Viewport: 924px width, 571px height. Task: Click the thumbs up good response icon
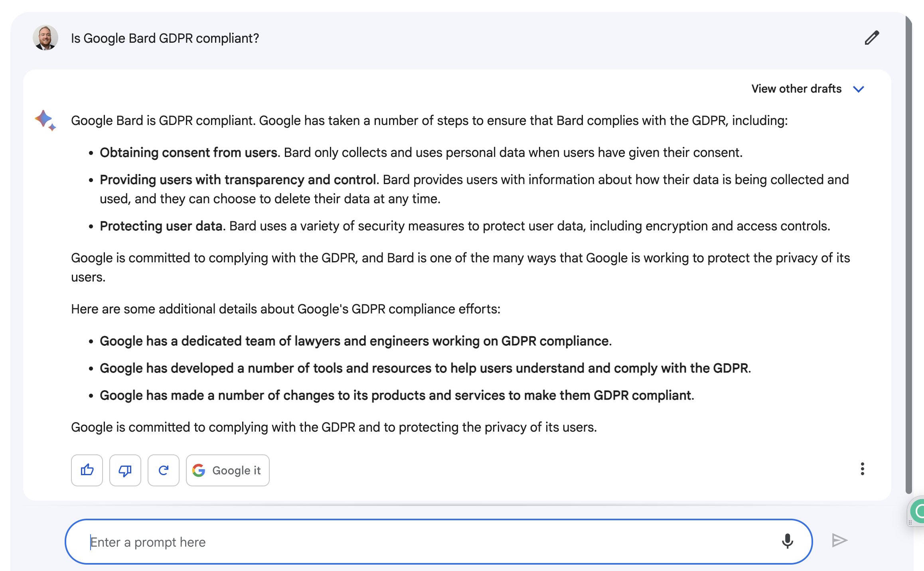tap(87, 470)
